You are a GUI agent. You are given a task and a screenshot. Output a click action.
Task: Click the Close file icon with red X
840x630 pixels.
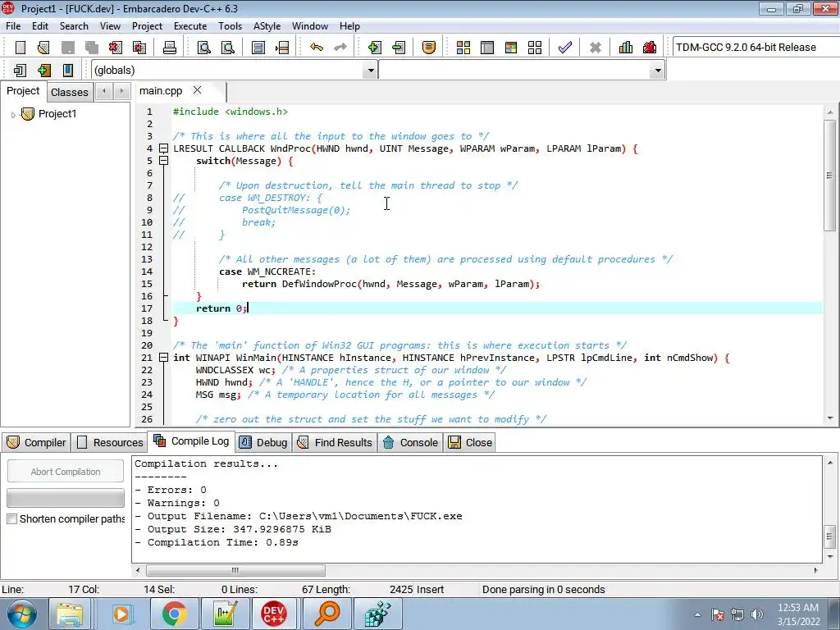(115, 47)
